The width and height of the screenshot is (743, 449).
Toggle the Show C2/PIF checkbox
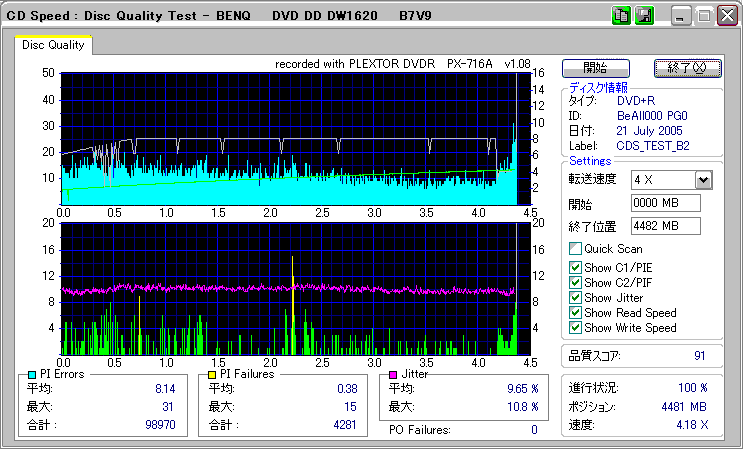(575, 282)
